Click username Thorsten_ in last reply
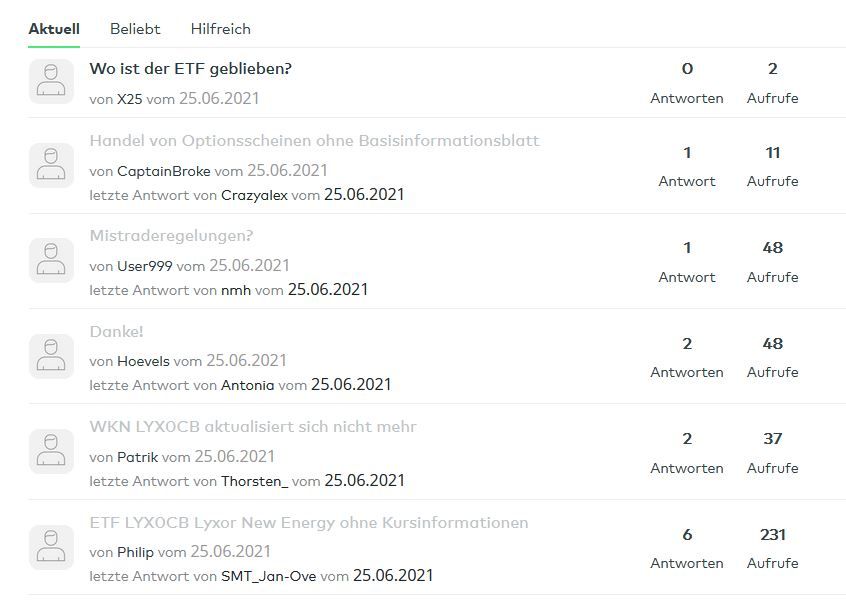This screenshot has height=608, width=846. coord(254,481)
